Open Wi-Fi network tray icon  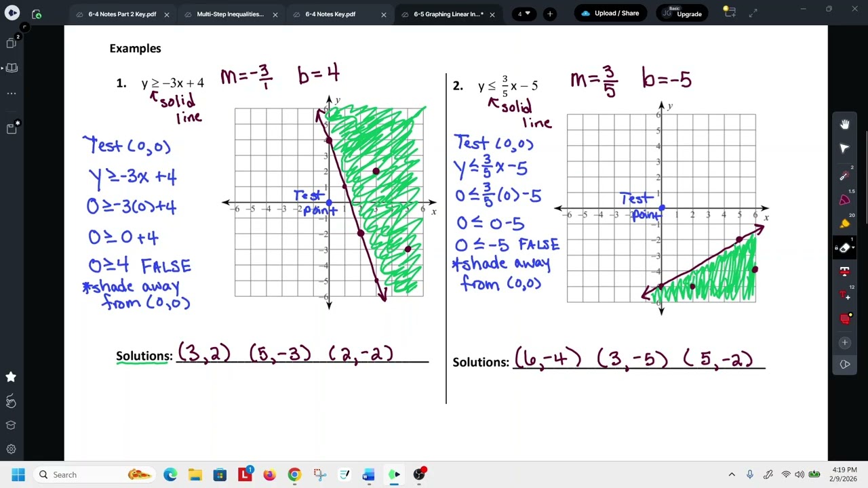click(786, 474)
